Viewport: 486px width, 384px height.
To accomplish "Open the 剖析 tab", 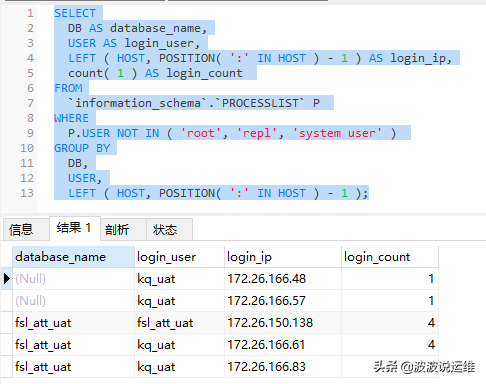I will [x=123, y=229].
